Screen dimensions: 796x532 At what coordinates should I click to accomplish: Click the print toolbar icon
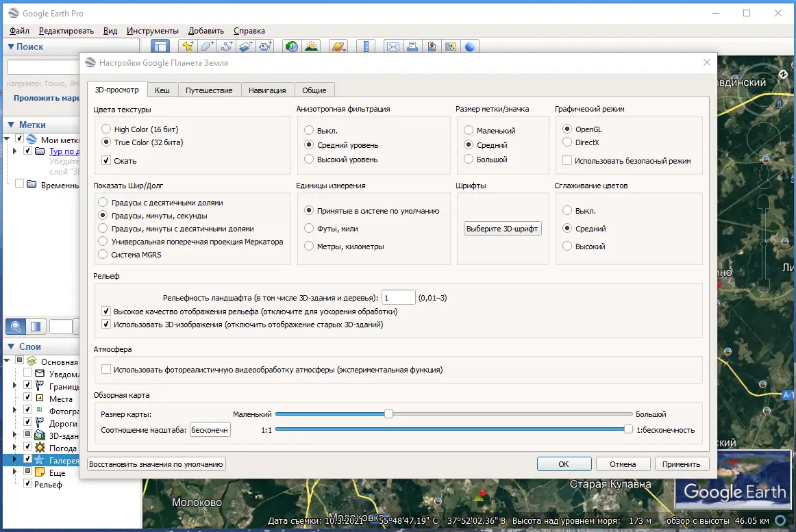[x=412, y=47]
